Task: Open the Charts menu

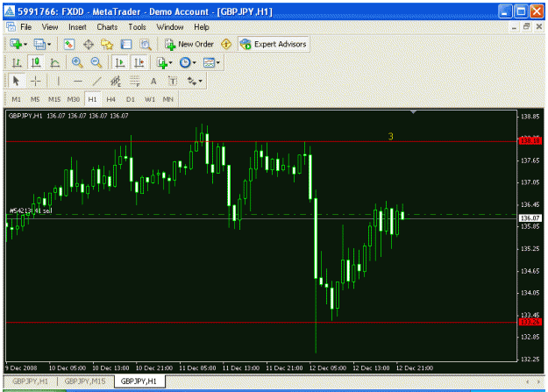Action: tap(107, 27)
